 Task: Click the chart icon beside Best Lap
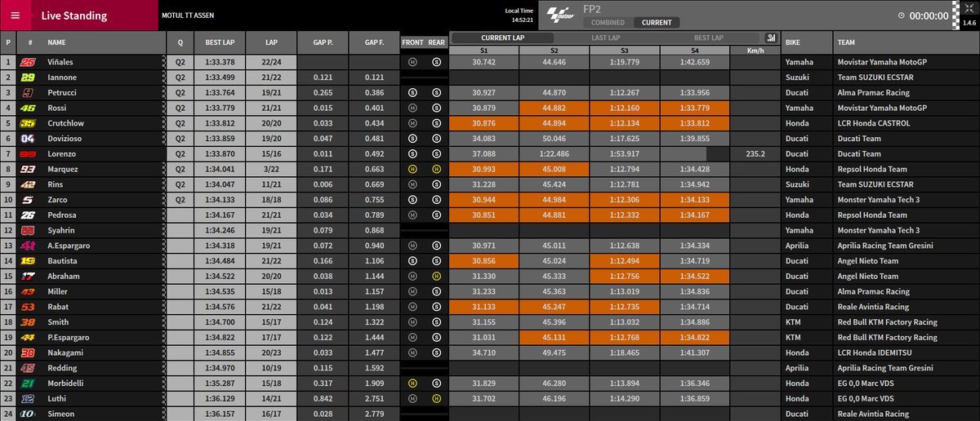pos(769,38)
